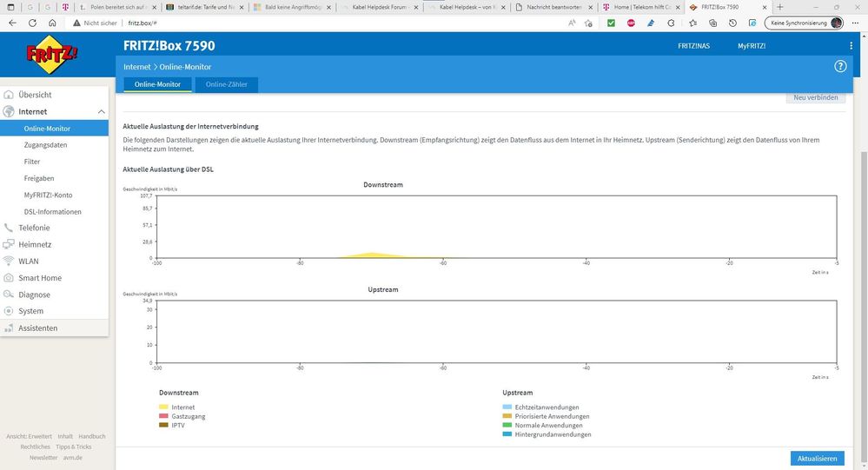868x470 pixels.
Task: Click the Neu verbinden button
Action: 815,98
